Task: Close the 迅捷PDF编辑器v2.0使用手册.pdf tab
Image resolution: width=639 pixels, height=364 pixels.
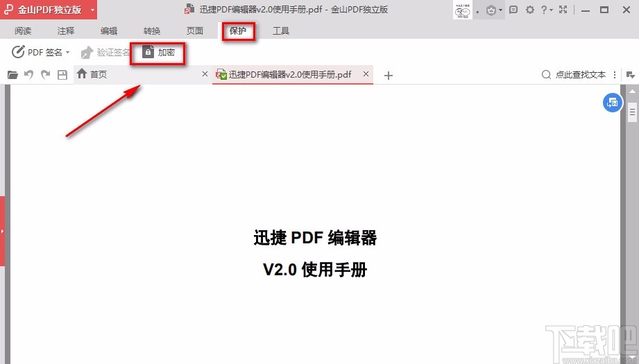Action: click(366, 73)
